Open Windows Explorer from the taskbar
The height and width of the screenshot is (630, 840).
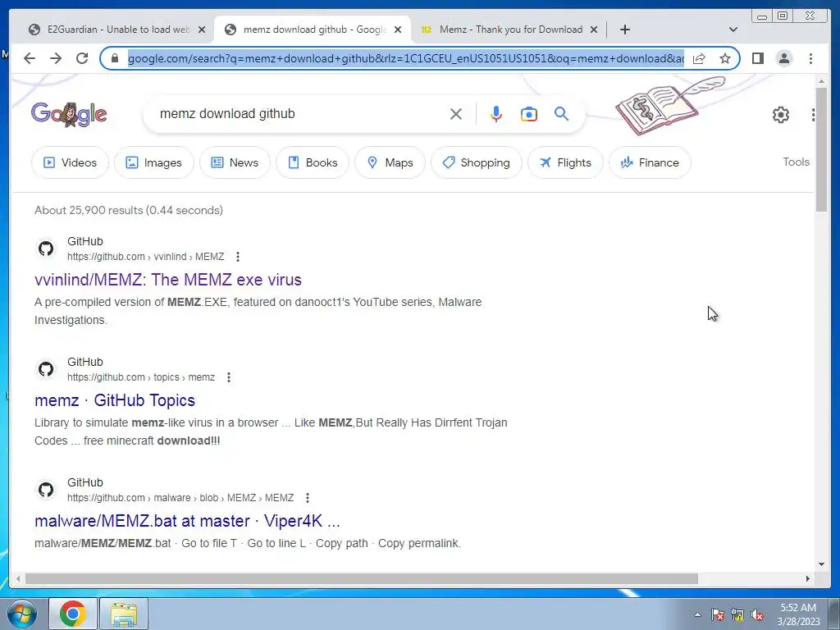[124, 614]
